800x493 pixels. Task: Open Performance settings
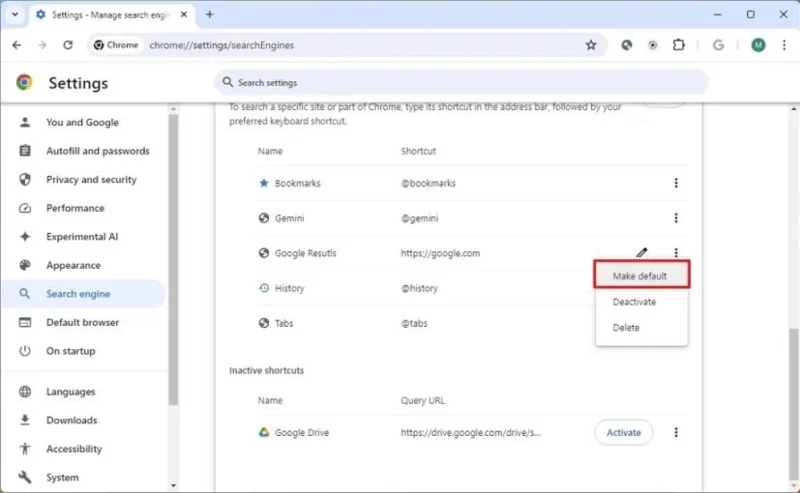click(x=83, y=208)
